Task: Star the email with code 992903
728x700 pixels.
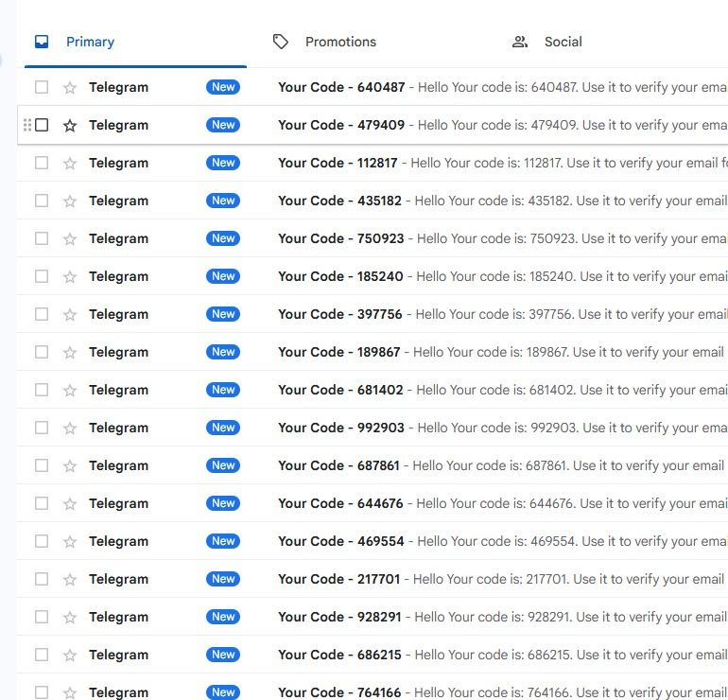Action: coord(69,428)
